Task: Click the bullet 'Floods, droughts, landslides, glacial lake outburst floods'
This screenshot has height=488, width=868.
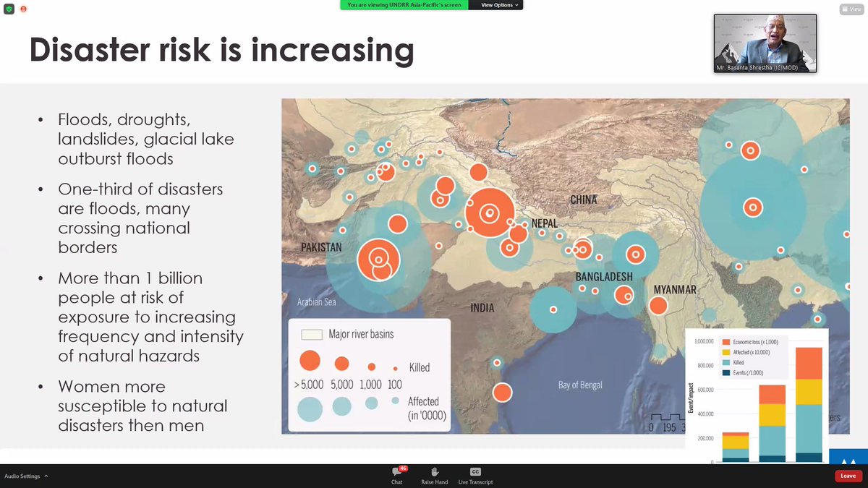Action: 146,139
